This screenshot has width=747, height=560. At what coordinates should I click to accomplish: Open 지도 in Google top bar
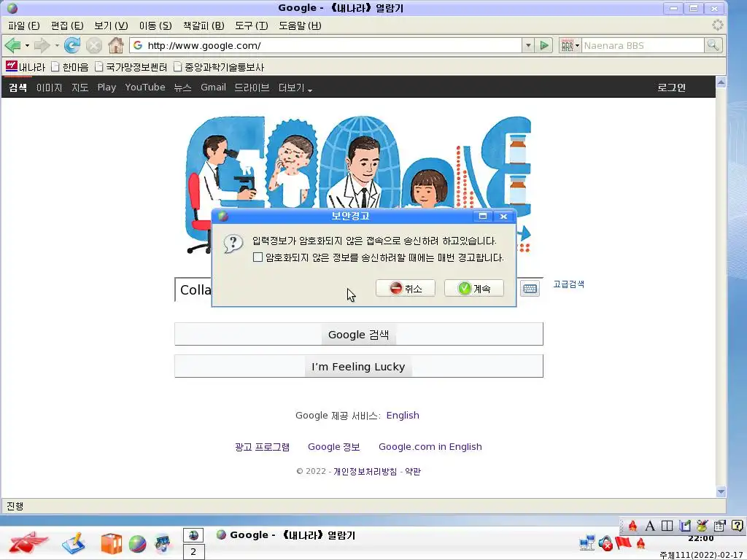tap(80, 87)
